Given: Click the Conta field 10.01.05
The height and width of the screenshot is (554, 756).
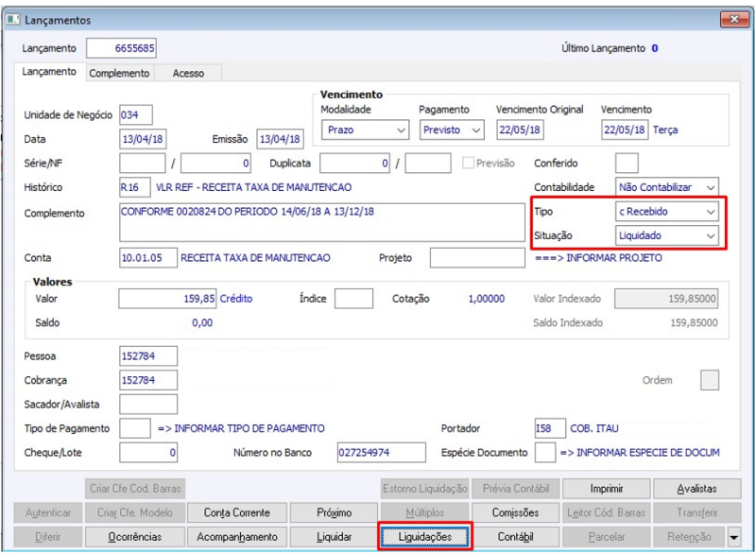Looking at the screenshot, I should pyautogui.click(x=148, y=257).
